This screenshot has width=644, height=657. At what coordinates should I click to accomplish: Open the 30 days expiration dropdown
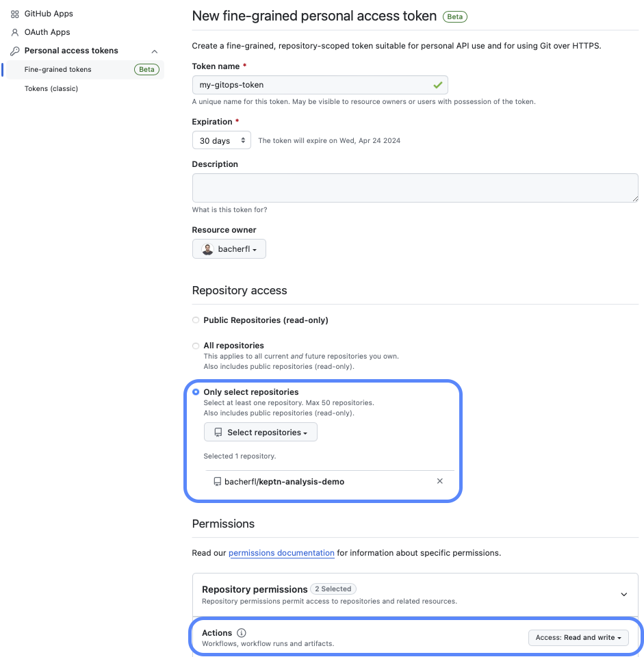point(221,140)
